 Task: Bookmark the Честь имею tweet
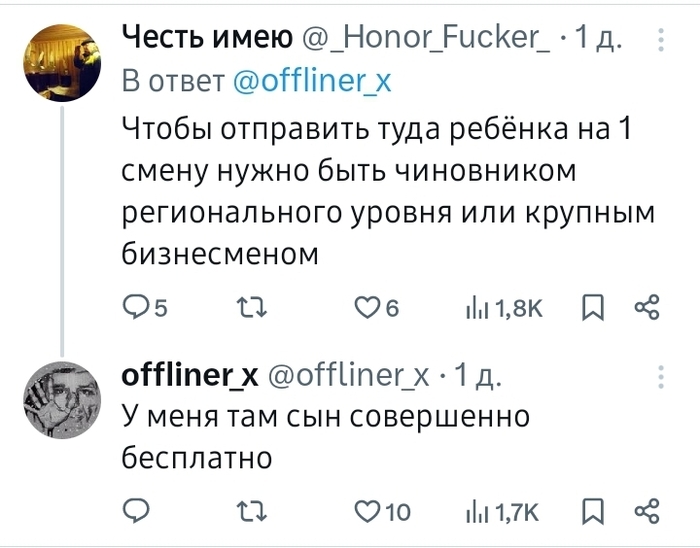click(591, 308)
